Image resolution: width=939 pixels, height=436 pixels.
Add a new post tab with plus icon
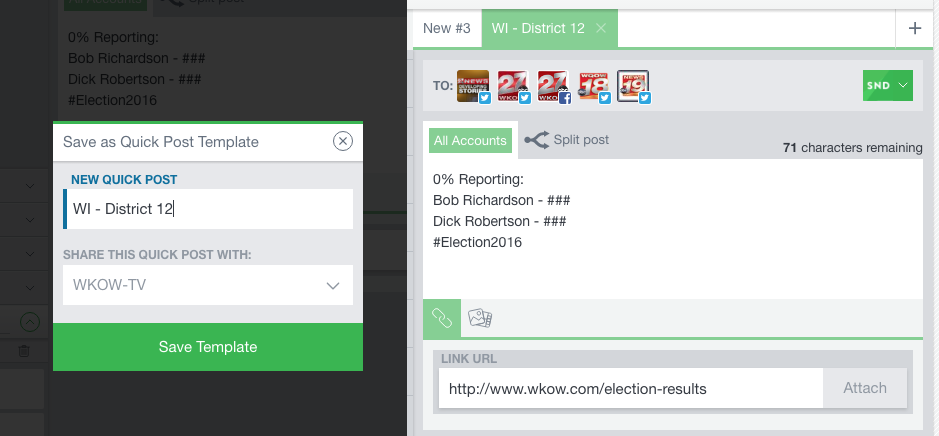(x=914, y=28)
